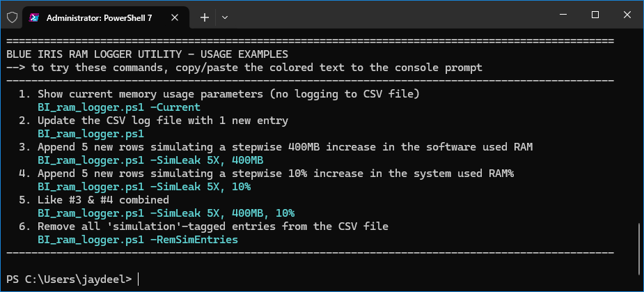Click the -SimLeak 5X, 10% command line
The height and width of the screenshot is (292, 644).
point(144,187)
